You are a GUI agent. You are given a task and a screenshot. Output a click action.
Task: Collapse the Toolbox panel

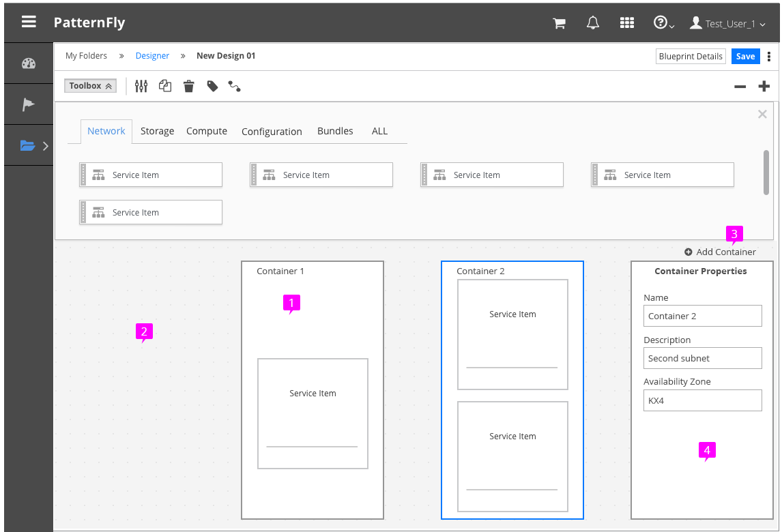click(x=90, y=86)
